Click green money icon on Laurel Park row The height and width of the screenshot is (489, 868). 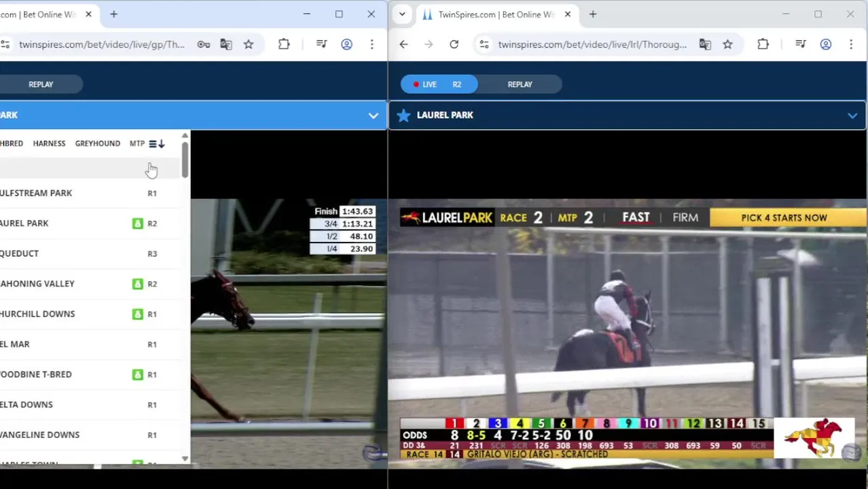coord(138,223)
